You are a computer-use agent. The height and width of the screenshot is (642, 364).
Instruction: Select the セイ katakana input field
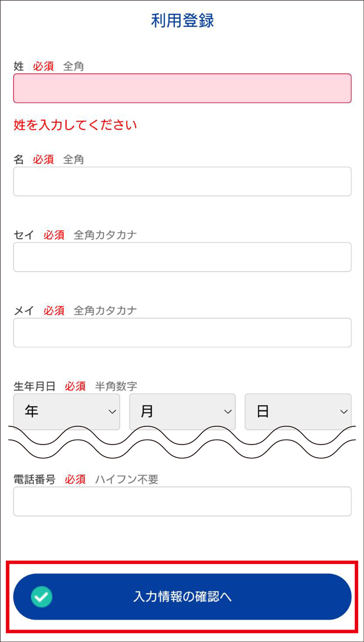click(x=182, y=257)
